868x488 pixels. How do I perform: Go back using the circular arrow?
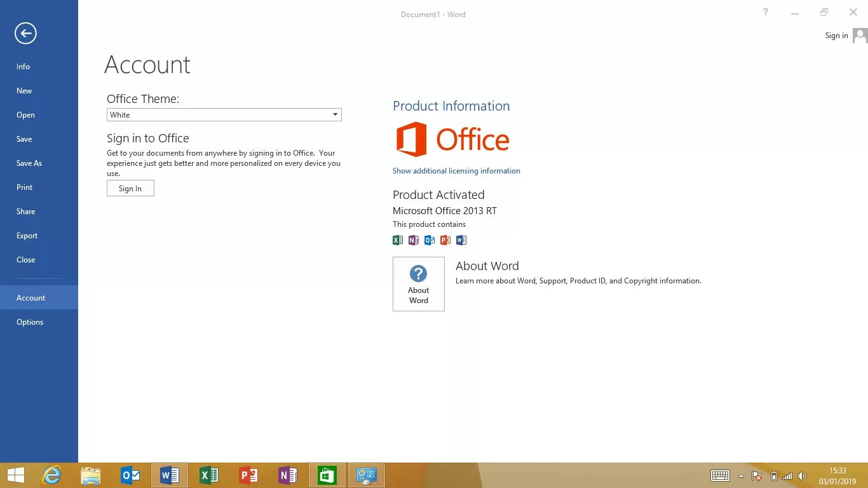(x=26, y=34)
